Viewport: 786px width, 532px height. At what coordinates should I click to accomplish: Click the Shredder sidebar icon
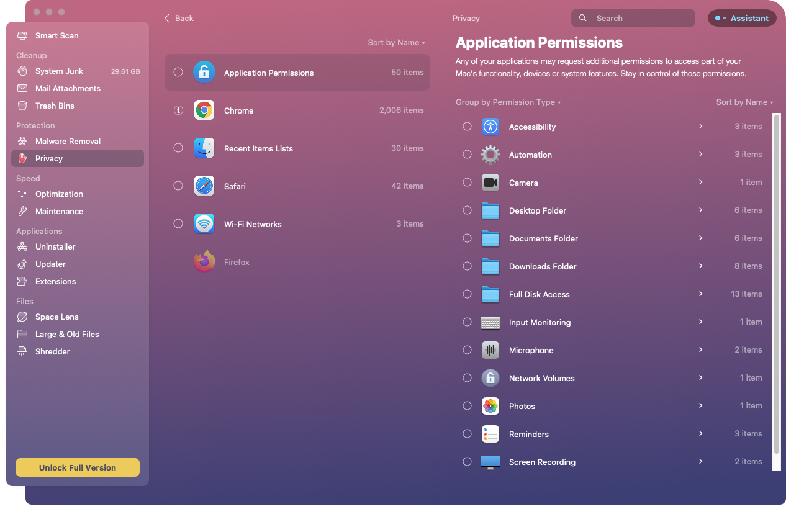22,351
